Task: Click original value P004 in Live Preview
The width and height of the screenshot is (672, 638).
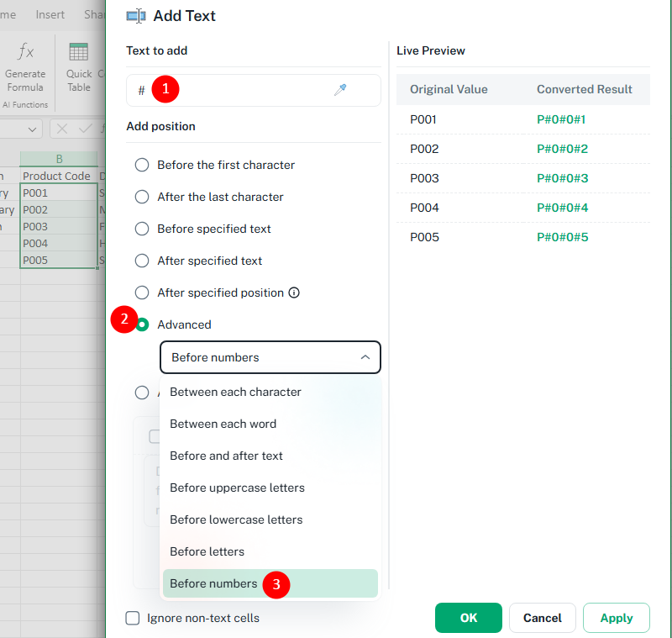Action: coord(424,208)
